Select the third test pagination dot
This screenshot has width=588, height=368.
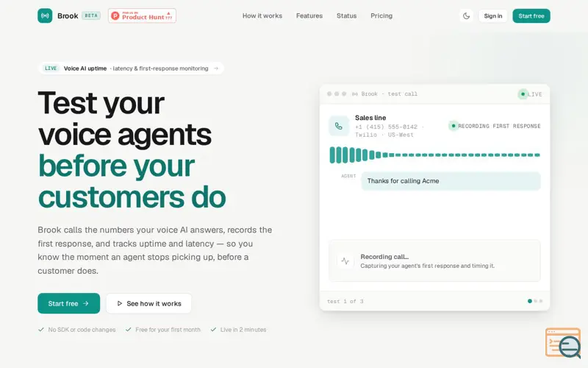pos(541,301)
